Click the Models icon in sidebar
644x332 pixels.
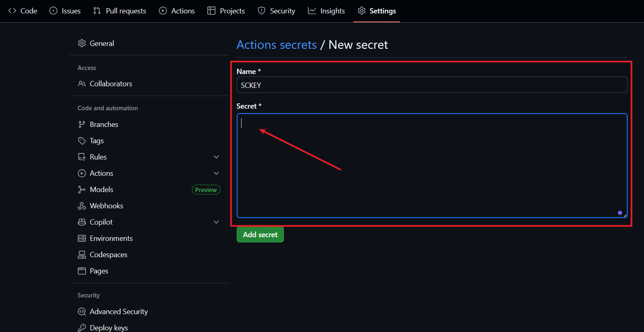click(82, 189)
